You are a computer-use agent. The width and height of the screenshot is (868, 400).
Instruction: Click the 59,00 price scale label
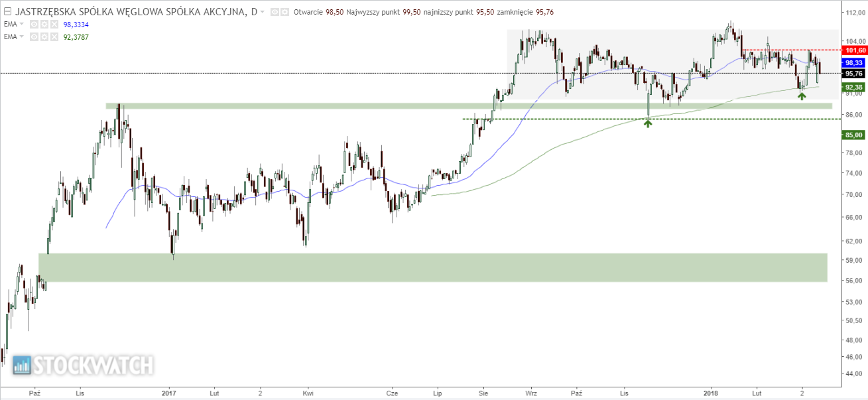854,260
